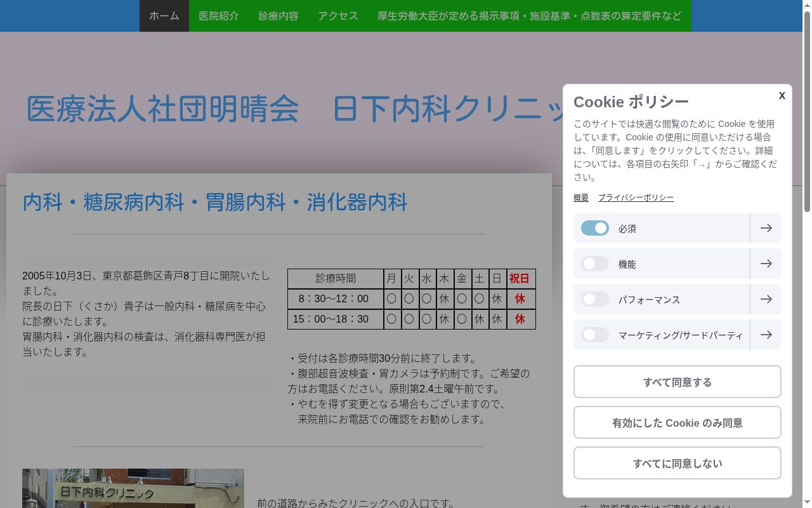
Task: Click the 土 column header in schedule
Action: tap(480, 279)
